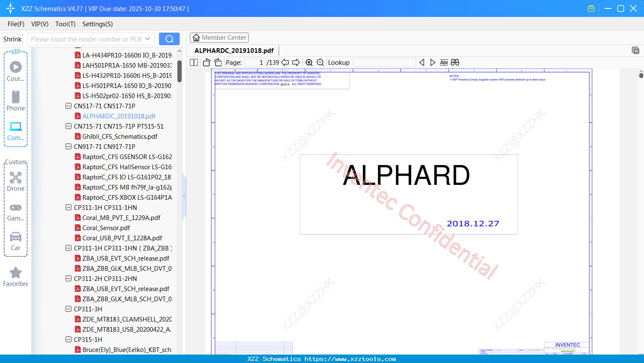Click the expand panel icon at top right
This screenshot has width=644, height=363.
coord(635,50)
